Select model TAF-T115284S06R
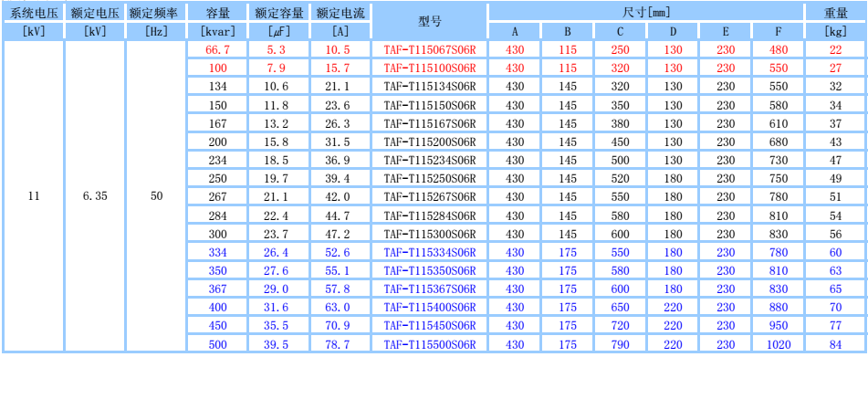Viewport: 868px width, 420px height. [x=430, y=215]
